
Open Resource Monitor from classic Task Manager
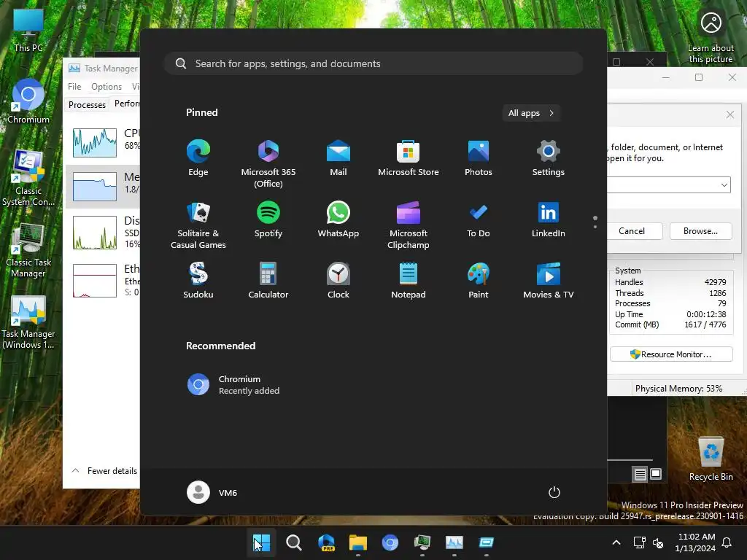click(671, 354)
